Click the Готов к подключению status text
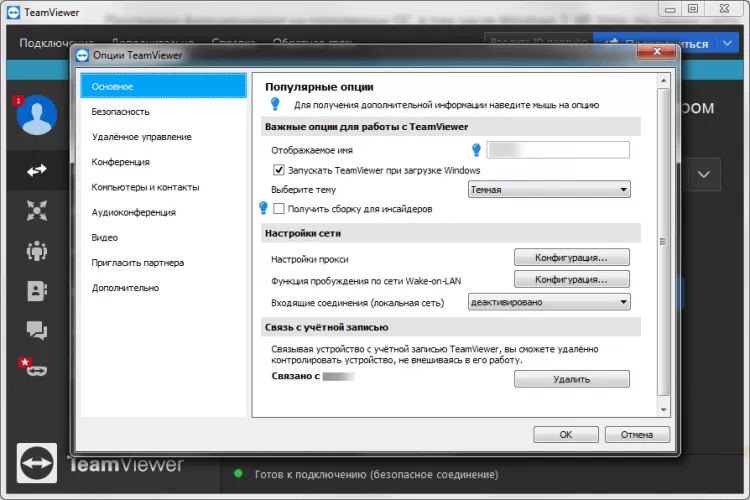Image resolution: width=750 pixels, height=500 pixels. click(376, 474)
